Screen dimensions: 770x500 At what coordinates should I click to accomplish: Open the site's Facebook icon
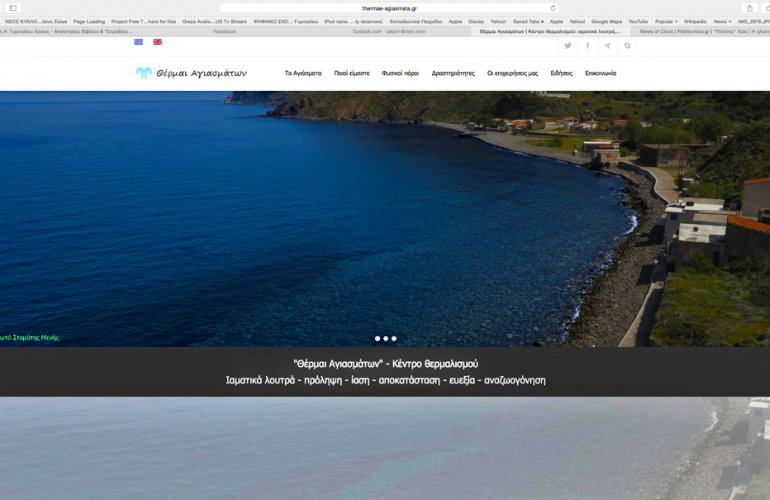pyautogui.click(x=588, y=46)
